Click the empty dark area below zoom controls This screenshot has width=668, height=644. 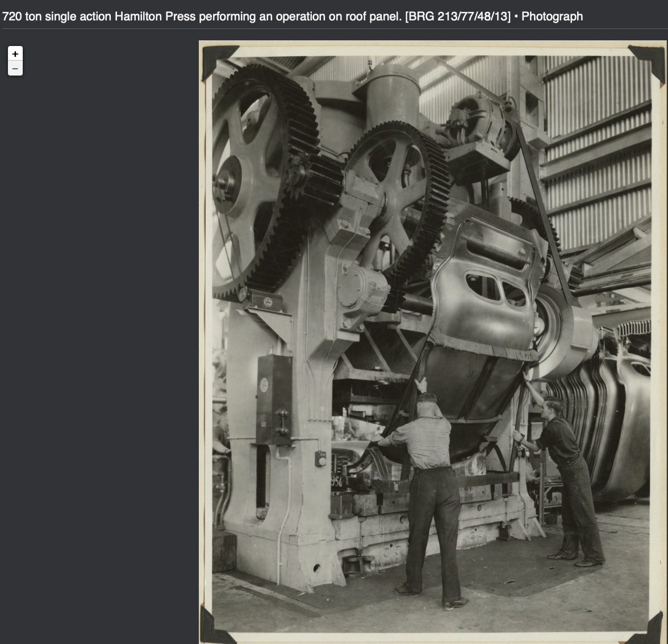(97, 341)
